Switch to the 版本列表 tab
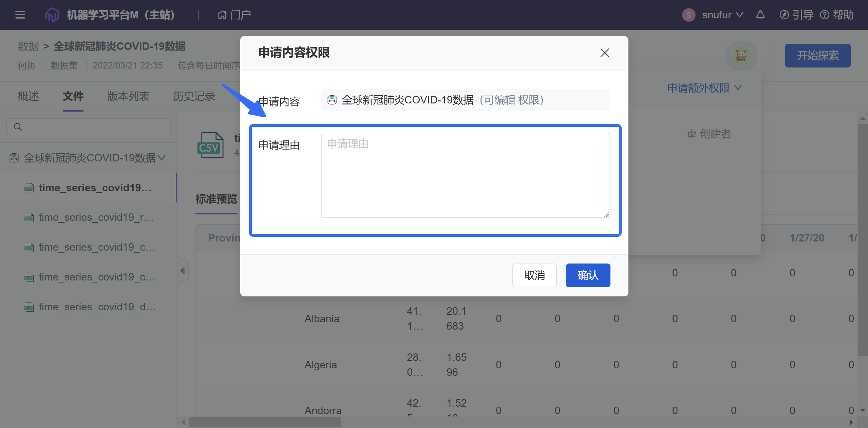This screenshot has height=428, width=868. pos(128,96)
